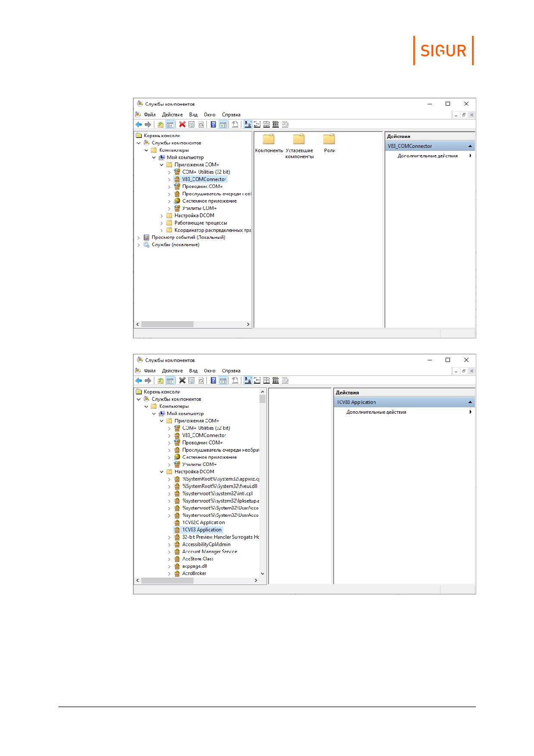534x756 pixels.
Task: Select the small icons view in the upper window toolbar
Action: tap(257, 125)
